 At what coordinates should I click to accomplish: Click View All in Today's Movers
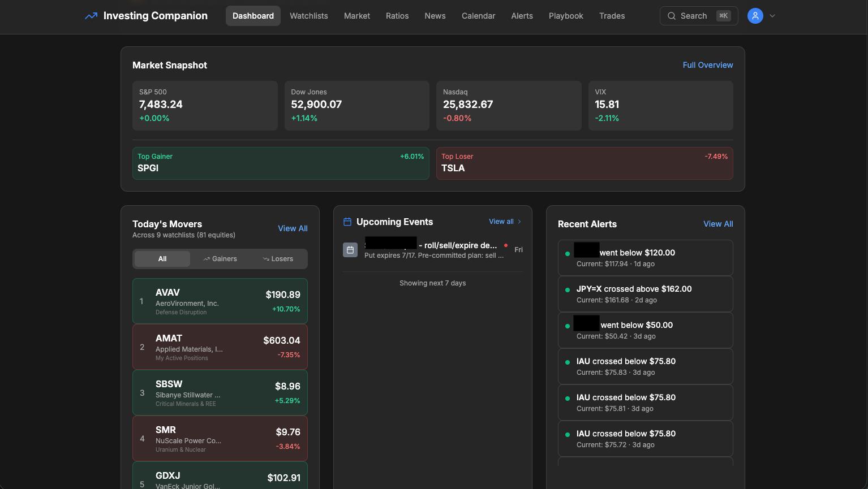(x=293, y=228)
